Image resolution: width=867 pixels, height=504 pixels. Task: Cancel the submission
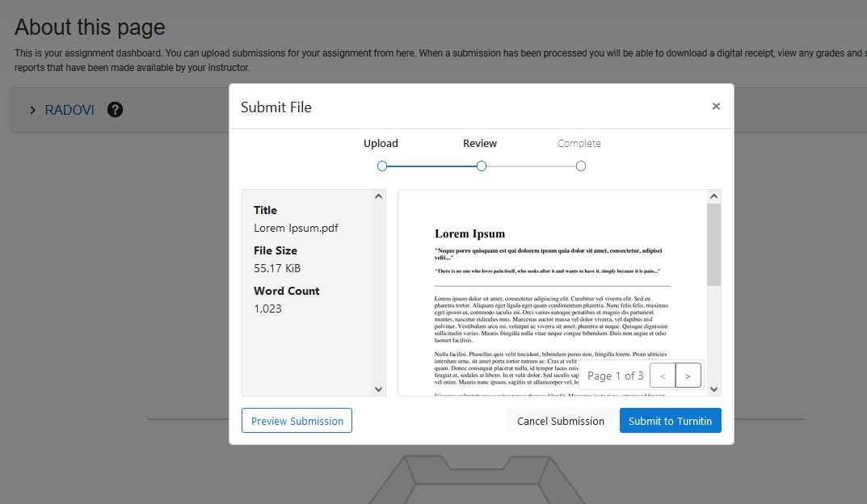pyautogui.click(x=560, y=421)
